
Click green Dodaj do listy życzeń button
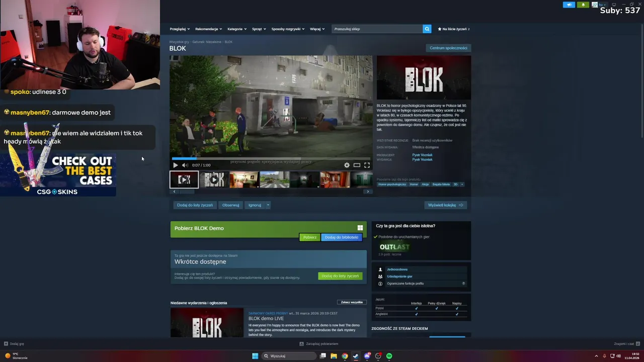(340, 276)
